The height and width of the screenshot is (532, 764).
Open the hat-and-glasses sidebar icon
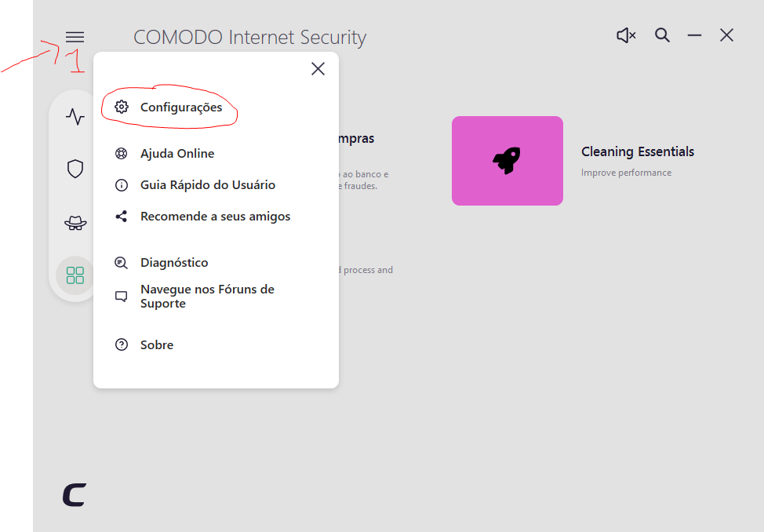(x=75, y=223)
